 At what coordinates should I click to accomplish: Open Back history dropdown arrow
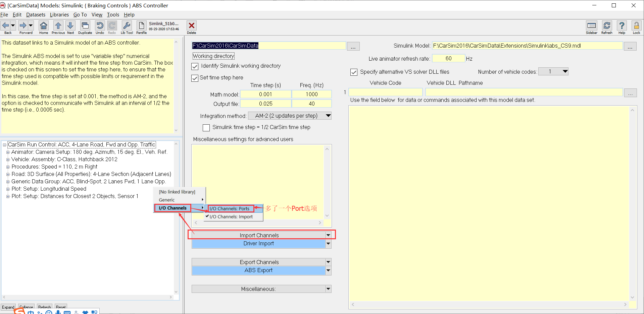tap(13, 25)
